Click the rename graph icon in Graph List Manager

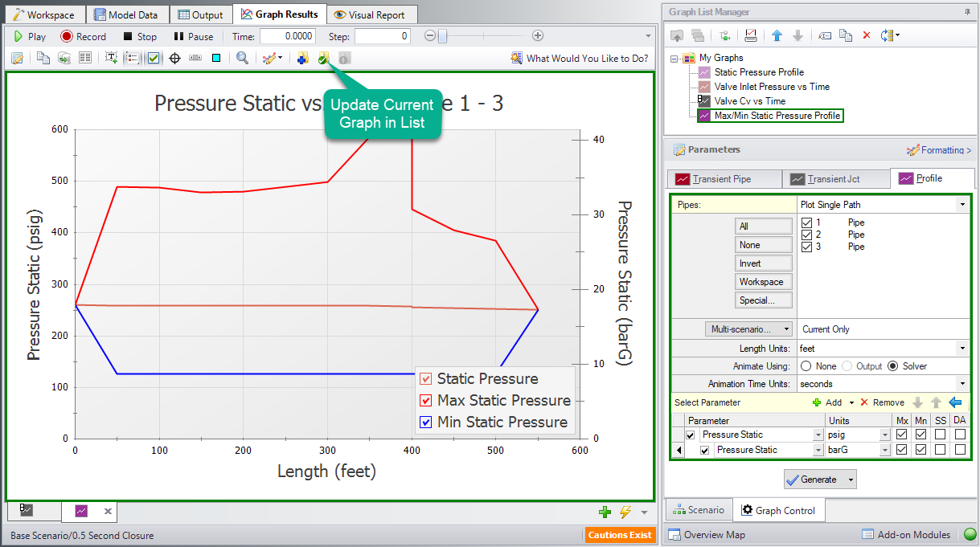click(825, 35)
